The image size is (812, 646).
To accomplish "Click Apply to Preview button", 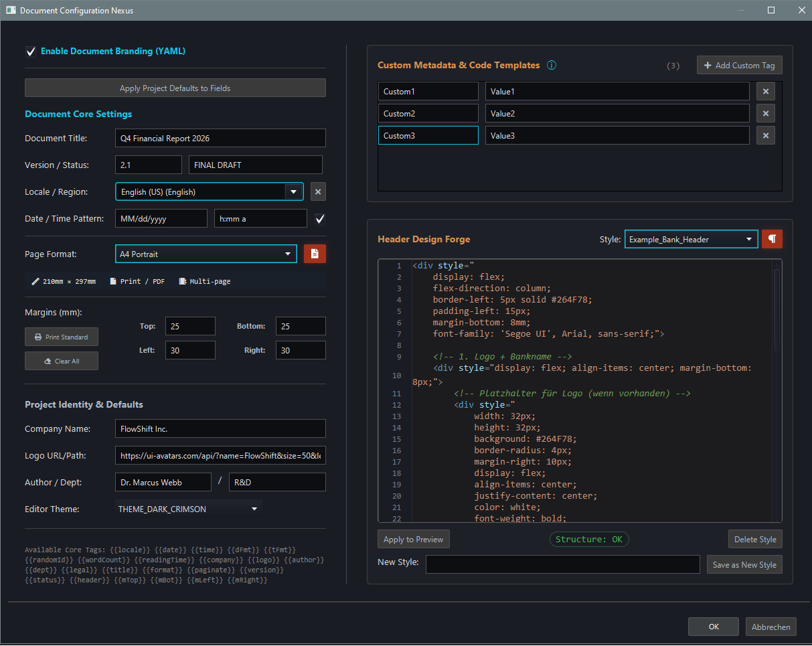I will (x=413, y=540).
